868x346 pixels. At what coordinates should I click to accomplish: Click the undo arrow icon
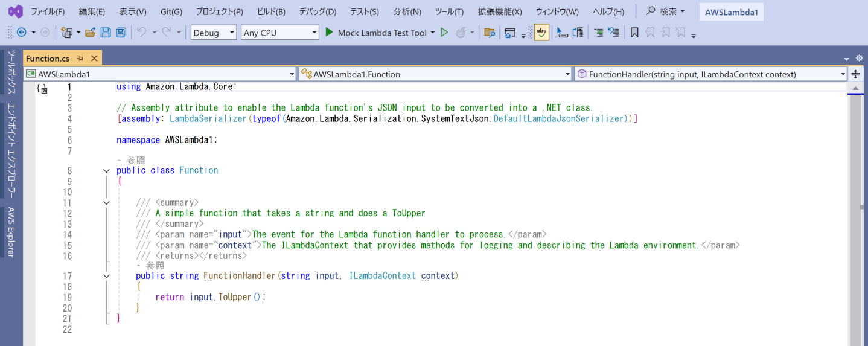click(x=142, y=33)
